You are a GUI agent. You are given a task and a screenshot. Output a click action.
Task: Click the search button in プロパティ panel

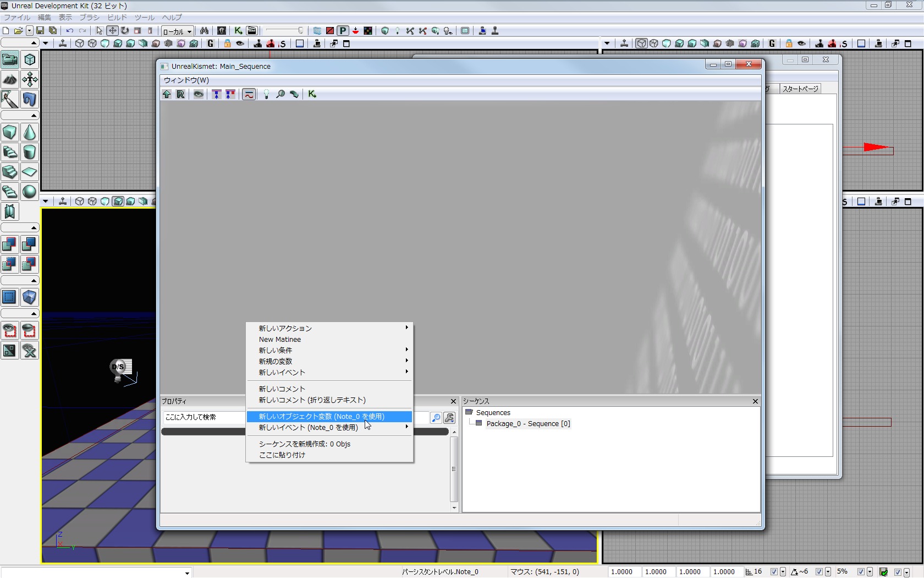pos(436,418)
